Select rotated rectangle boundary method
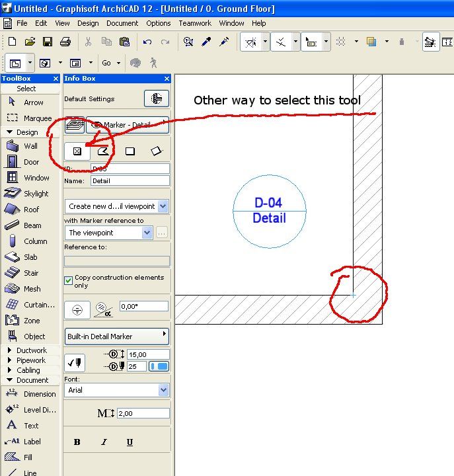 point(157,151)
